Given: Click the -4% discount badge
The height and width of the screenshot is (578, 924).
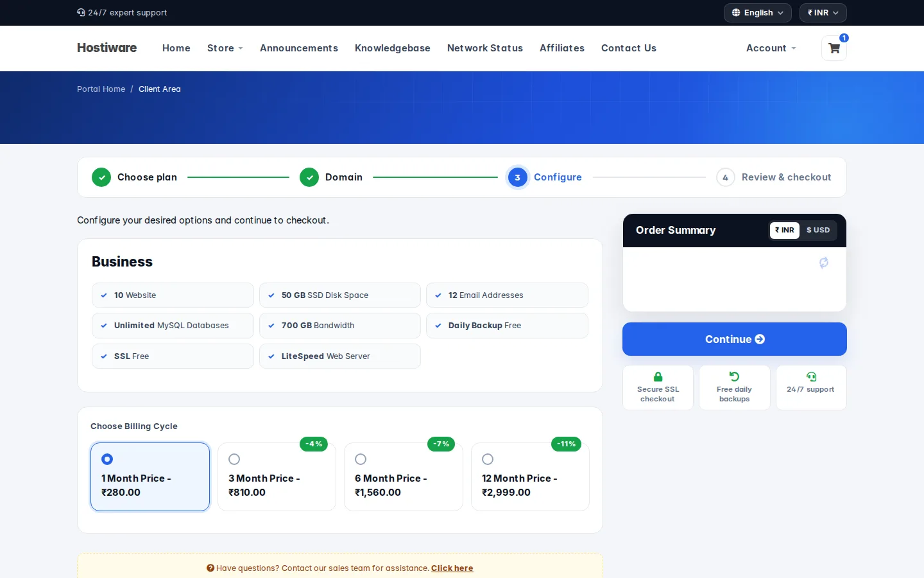Looking at the screenshot, I should click(x=314, y=444).
